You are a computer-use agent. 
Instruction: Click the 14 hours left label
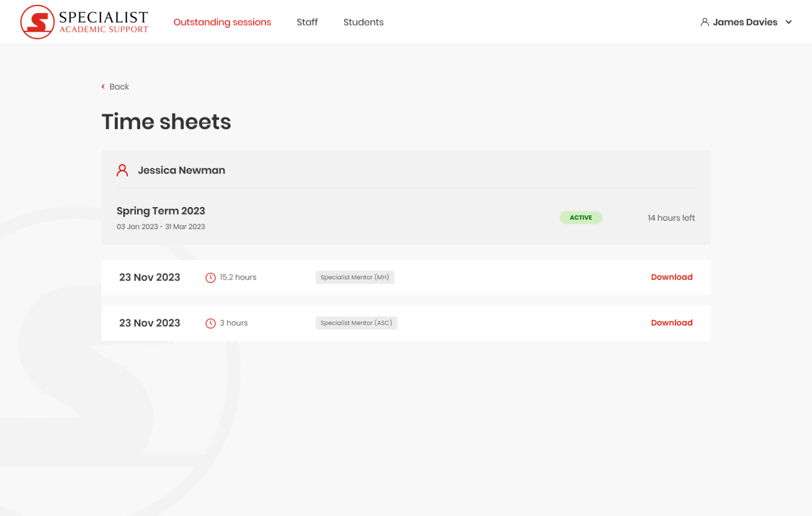671,218
